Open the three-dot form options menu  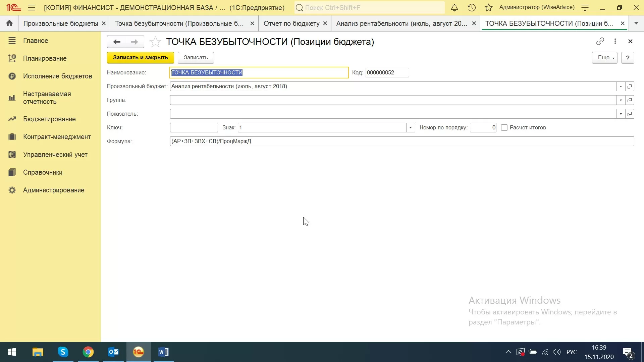coord(615,41)
